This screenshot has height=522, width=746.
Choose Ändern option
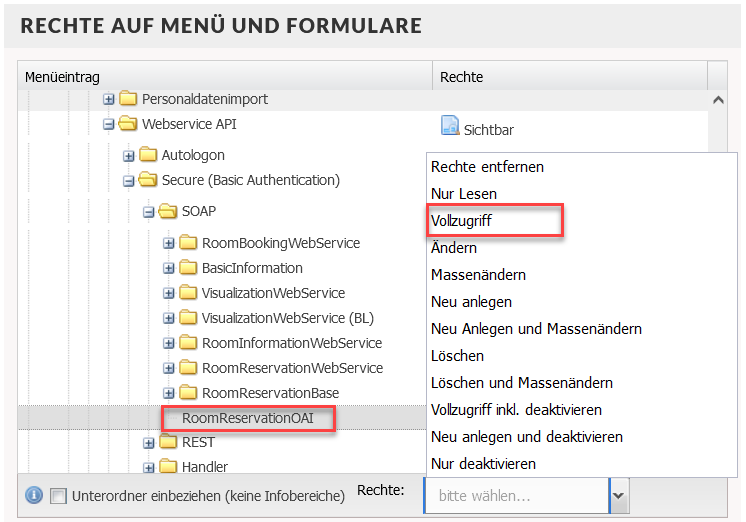pyautogui.click(x=581, y=248)
